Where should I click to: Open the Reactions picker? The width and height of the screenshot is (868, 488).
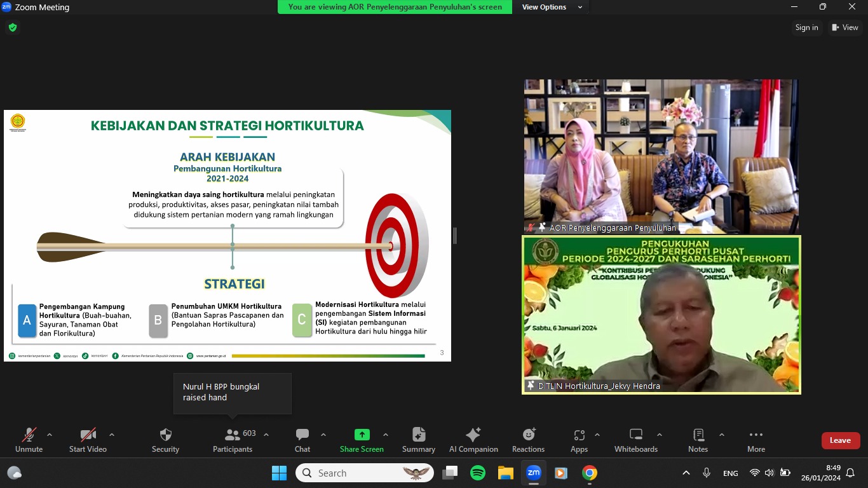pos(528,440)
